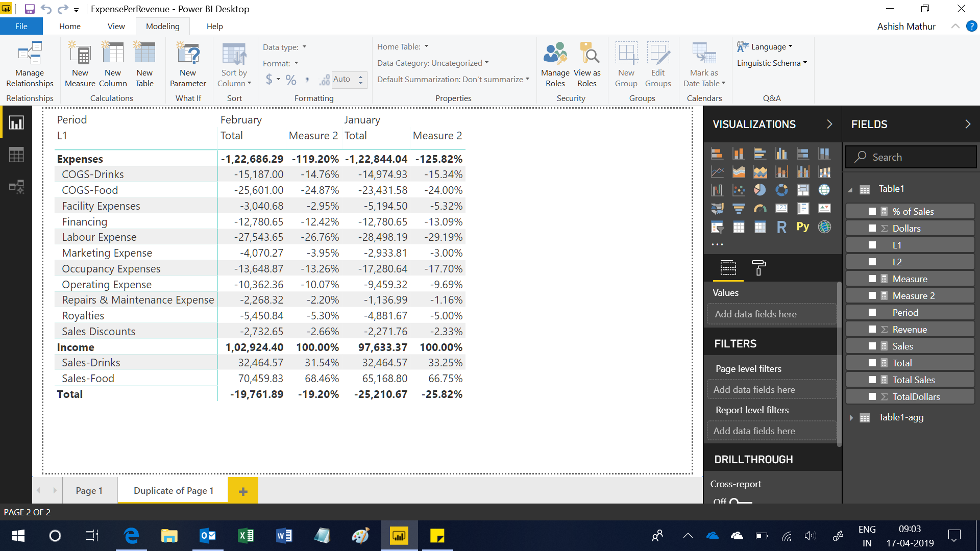Select the Funnel chart visualization
The image size is (980, 551).
(x=739, y=208)
